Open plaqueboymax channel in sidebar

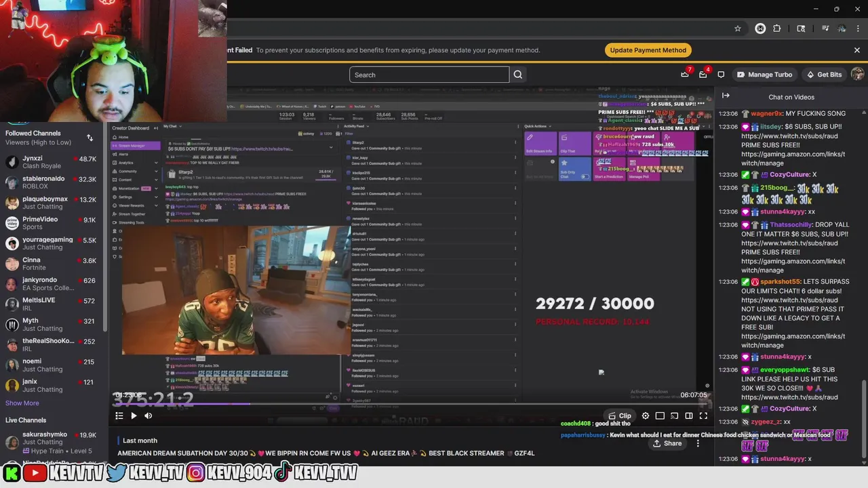point(52,203)
